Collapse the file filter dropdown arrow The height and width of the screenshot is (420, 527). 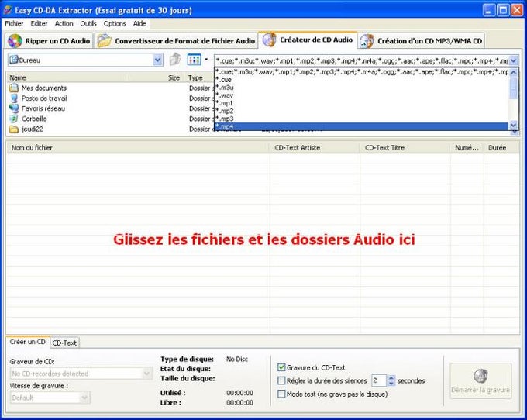[x=513, y=60]
